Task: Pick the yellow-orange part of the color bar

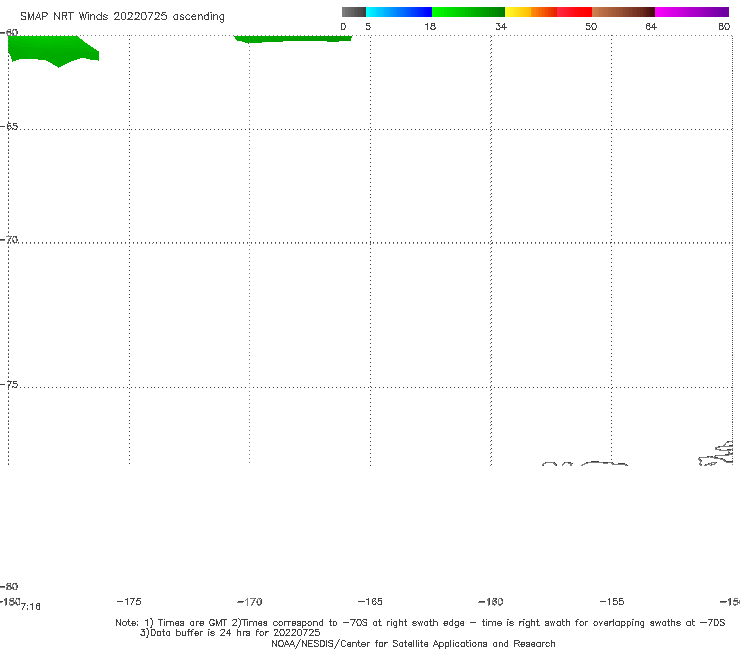Action: coord(531,12)
